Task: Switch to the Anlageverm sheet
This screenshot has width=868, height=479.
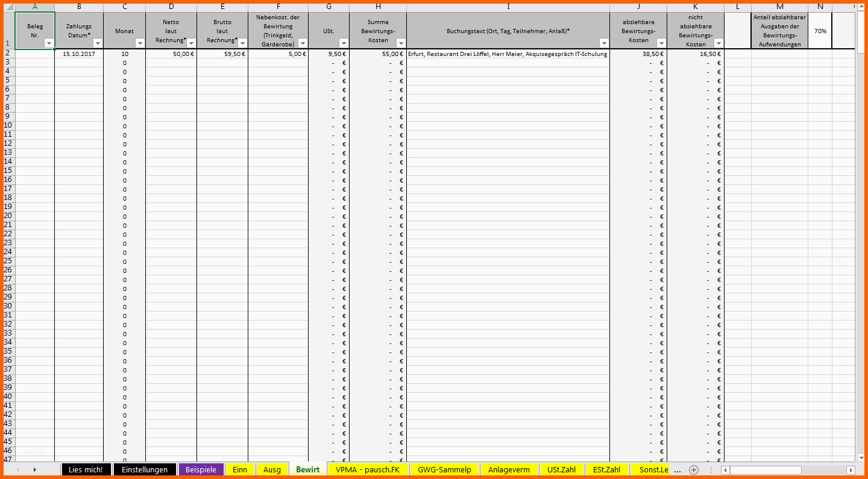Action: pyautogui.click(x=509, y=470)
